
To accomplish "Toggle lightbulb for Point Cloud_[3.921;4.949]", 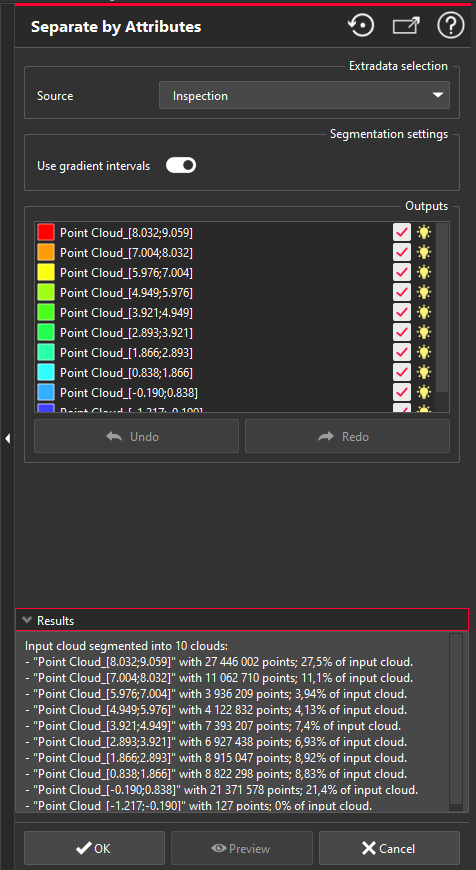I will click(424, 312).
